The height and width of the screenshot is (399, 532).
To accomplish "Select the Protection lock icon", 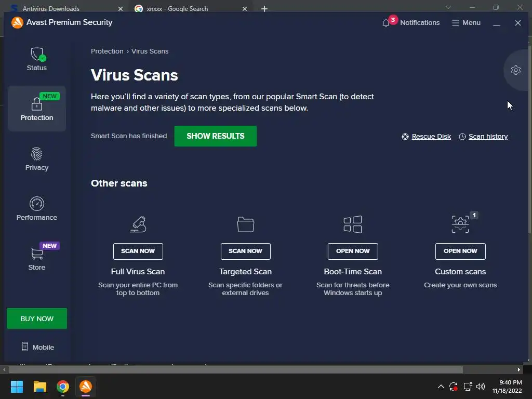I will coord(37,104).
